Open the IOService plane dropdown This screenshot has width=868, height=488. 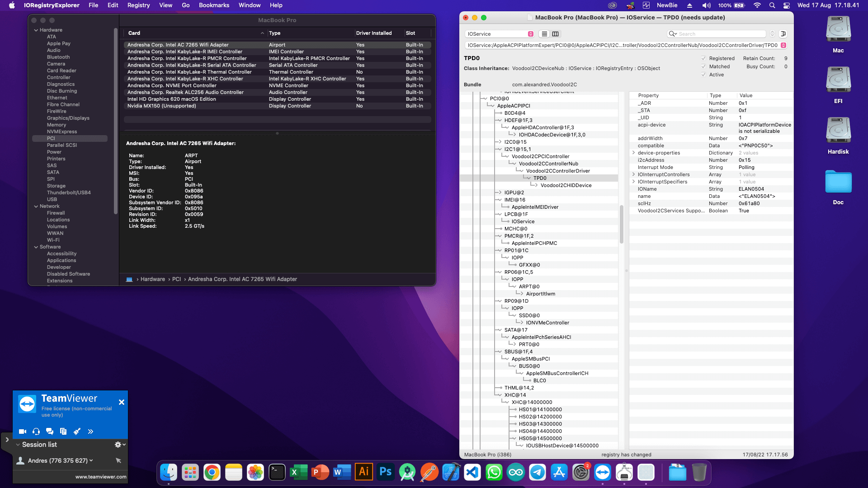pyautogui.click(x=500, y=34)
